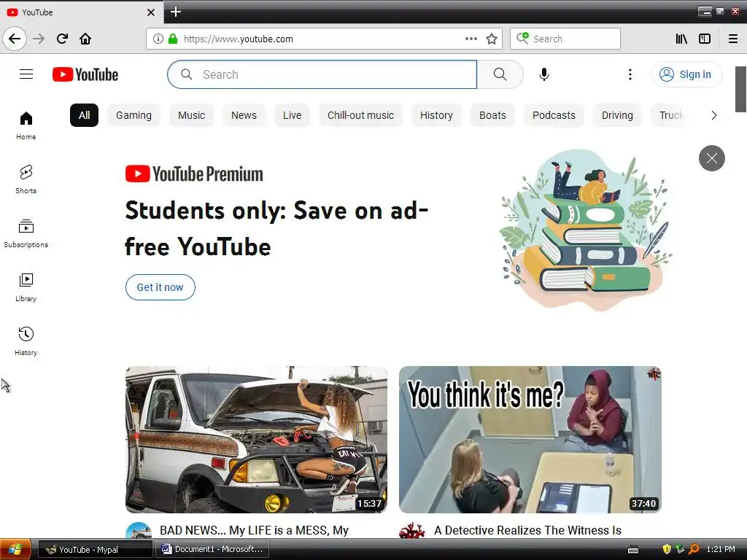The image size is (747, 560).
Task: Open the browser hamburger menu
Action: [x=733, y=39]
